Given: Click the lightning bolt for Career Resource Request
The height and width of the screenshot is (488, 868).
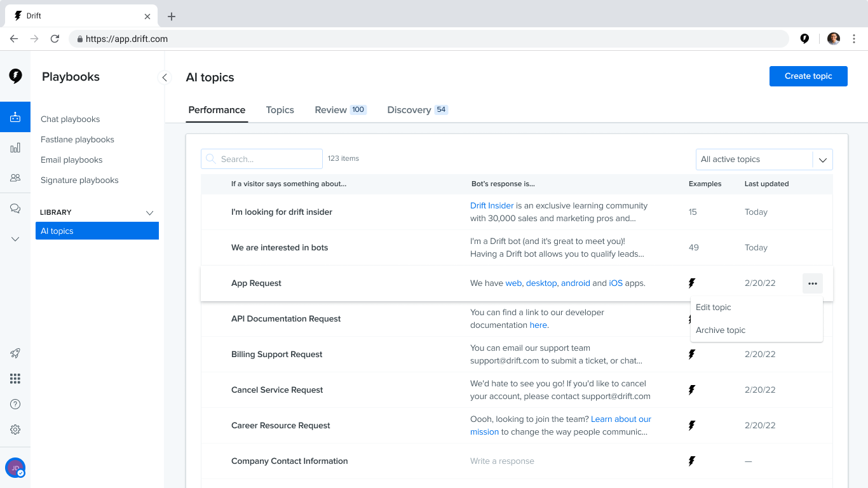Looking at the screenshot, I should click(692, 426).
